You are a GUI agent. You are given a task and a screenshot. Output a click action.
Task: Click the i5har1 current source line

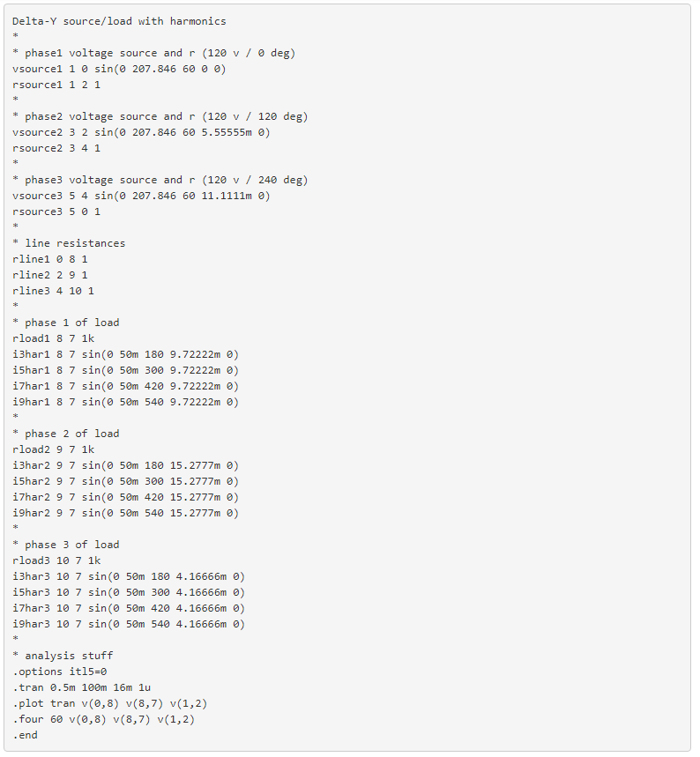pyautogui.click(x=125, y=370)
